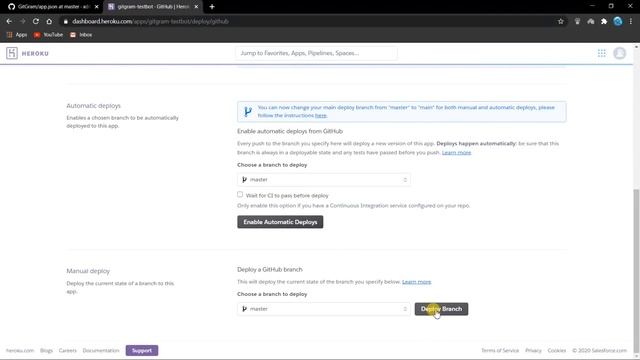This screenshot has width=640, height=360.
Task: Focus the Jump to Favorites search box
Action: [316, 53]
